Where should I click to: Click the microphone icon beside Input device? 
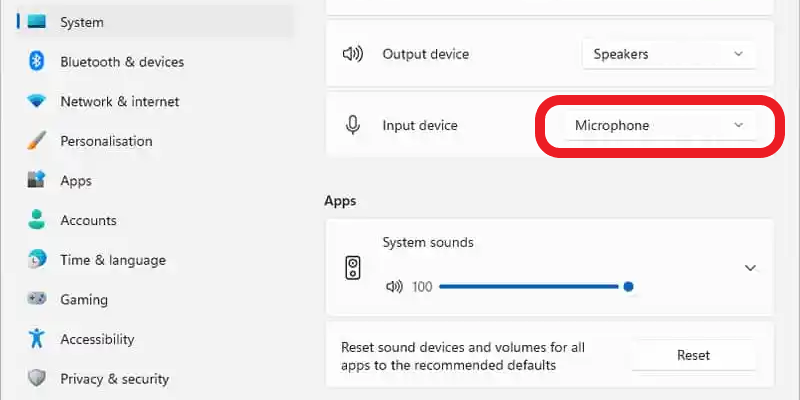point(353,126)
